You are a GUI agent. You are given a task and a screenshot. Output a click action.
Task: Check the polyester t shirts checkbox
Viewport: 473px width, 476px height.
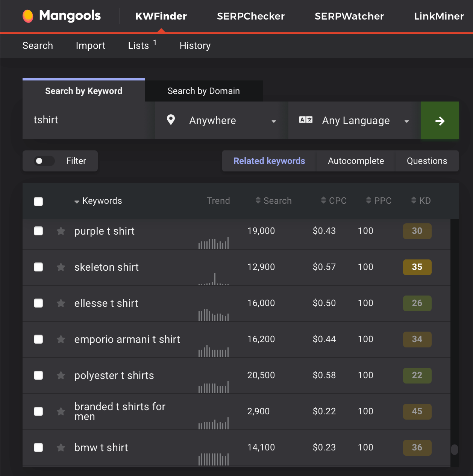38,375
